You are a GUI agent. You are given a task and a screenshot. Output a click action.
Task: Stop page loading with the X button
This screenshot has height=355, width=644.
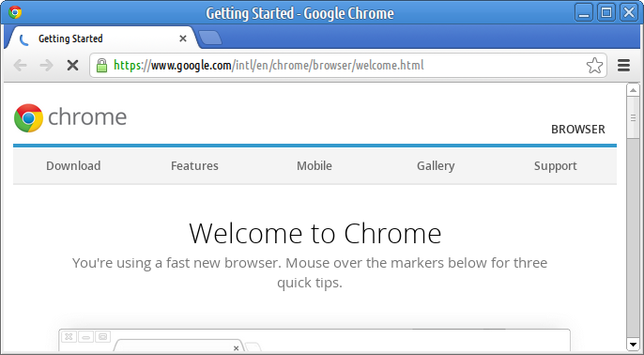coord(72,66)
